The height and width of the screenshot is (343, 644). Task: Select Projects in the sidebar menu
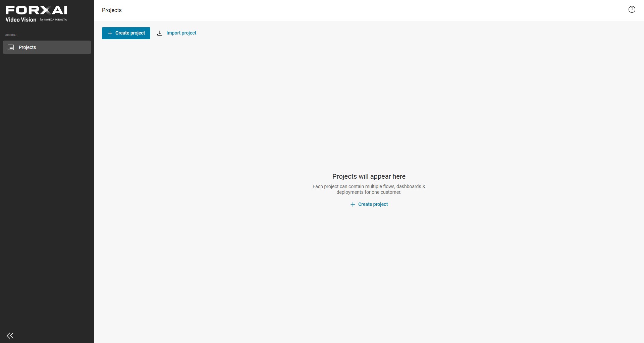tap(47, 47)
